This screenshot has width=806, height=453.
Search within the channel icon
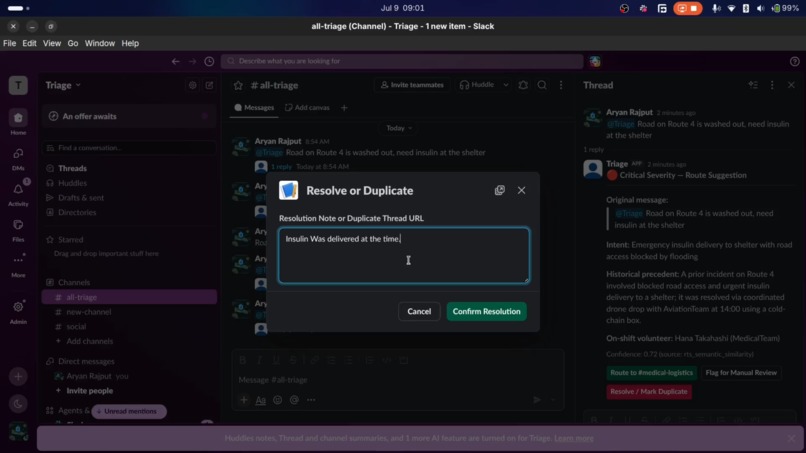pyautogui.click(x=542, y=85)
